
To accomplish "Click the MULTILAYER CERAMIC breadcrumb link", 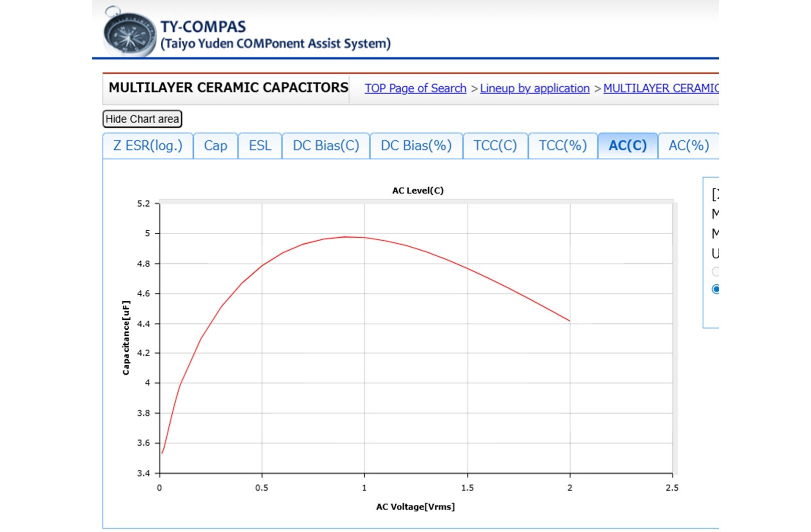I will [660, 89].
